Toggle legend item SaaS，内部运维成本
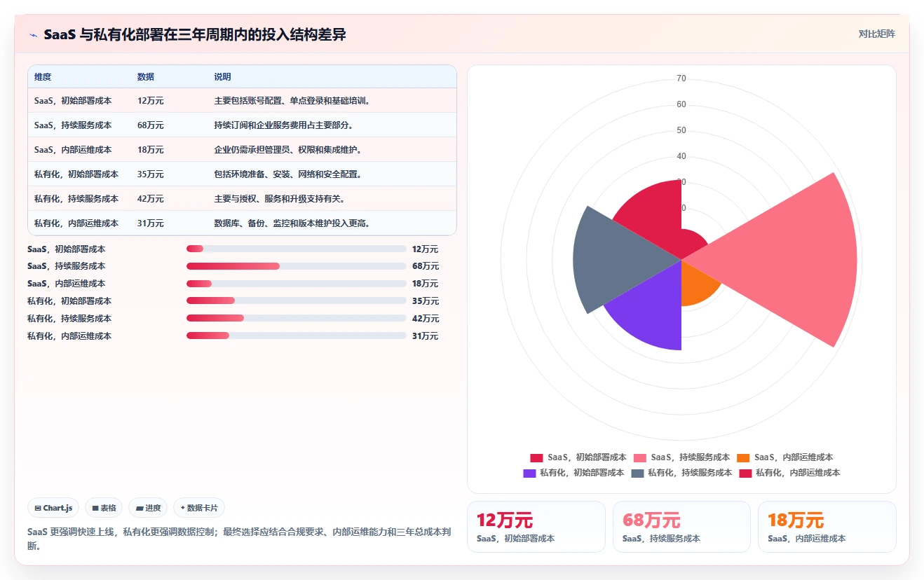The height and width of the screenshot is (580, 924). 784,457
